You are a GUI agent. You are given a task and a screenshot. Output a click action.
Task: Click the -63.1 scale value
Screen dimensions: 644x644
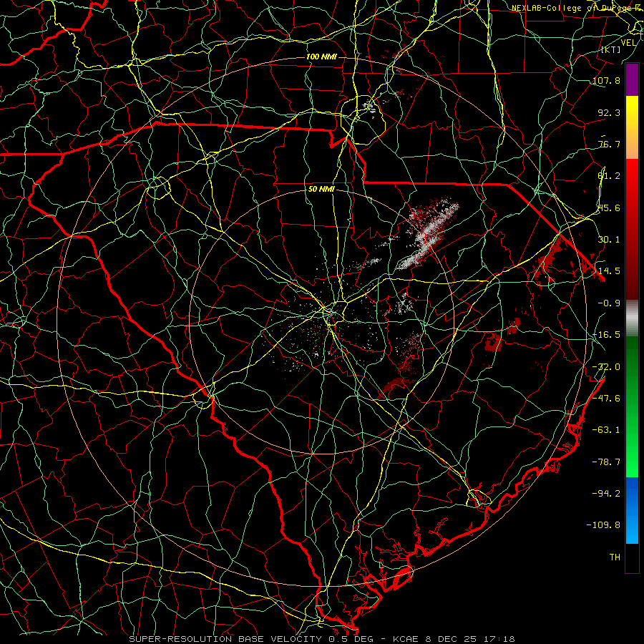coord(607,430)
